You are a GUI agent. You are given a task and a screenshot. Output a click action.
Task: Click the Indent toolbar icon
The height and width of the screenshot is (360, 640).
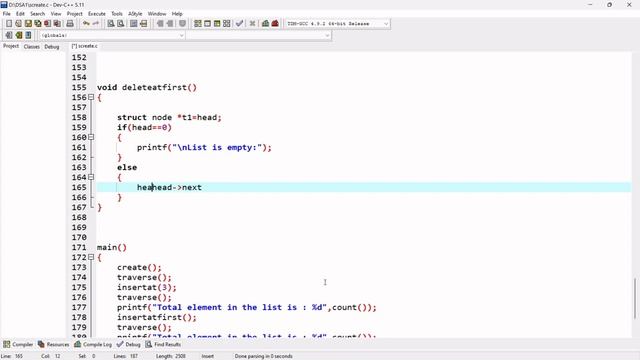click(160, 24)
